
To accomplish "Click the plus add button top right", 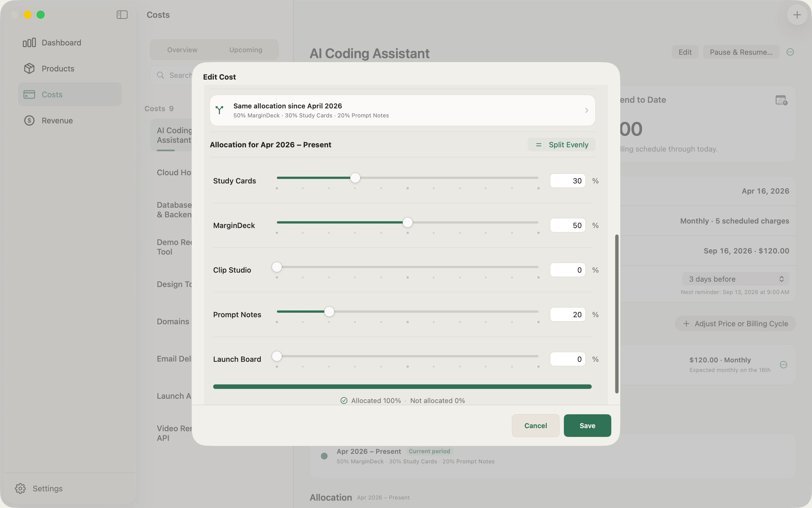I will click(797, 15).
